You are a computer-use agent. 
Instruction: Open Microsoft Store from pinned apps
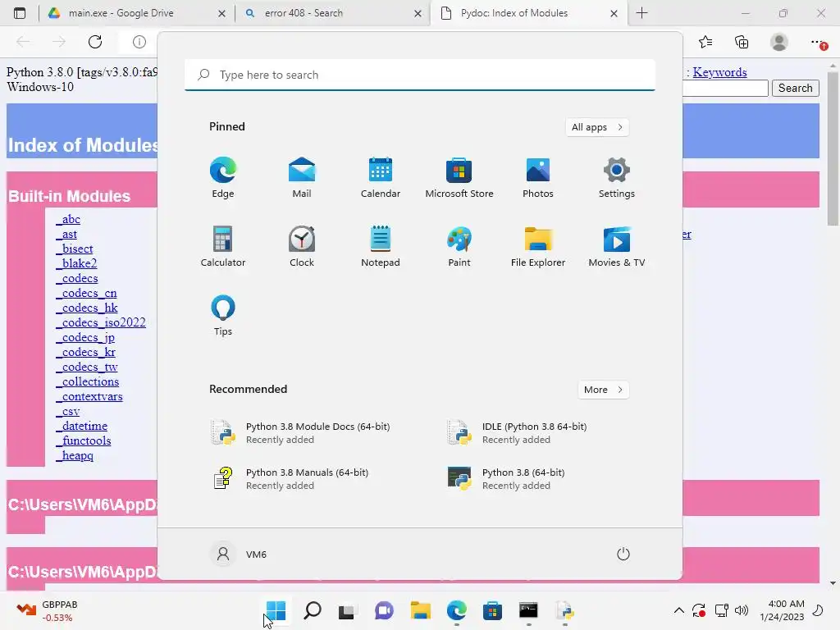tap(459, 177)
